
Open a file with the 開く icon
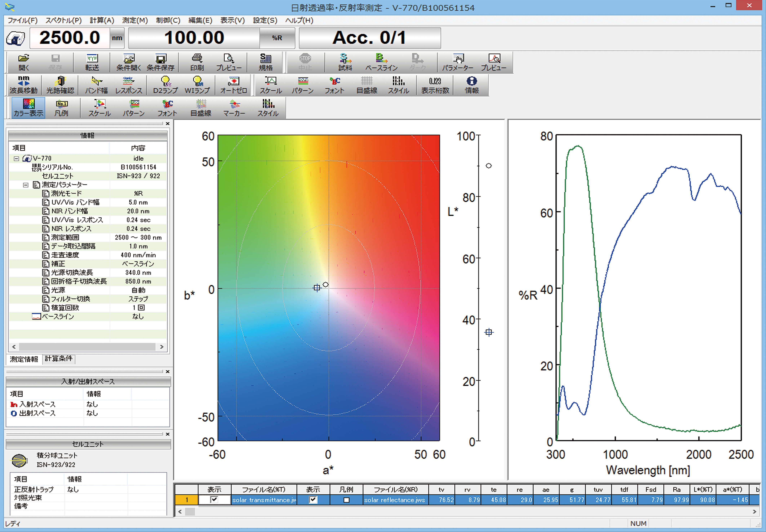coord(24,62)
